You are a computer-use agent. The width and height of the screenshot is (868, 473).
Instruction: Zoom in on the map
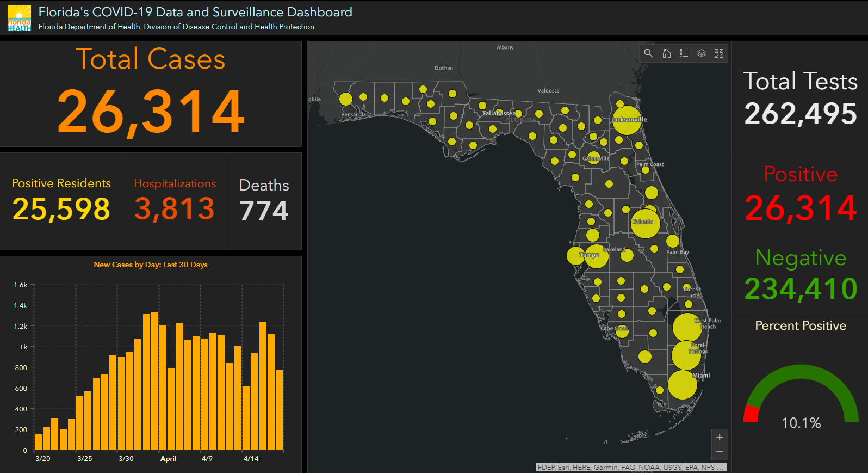pos(720,437)
